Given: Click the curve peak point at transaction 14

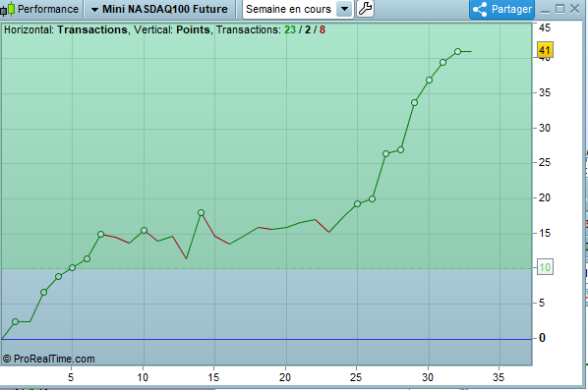Looking at the screenshot, I should click(201, 213).
